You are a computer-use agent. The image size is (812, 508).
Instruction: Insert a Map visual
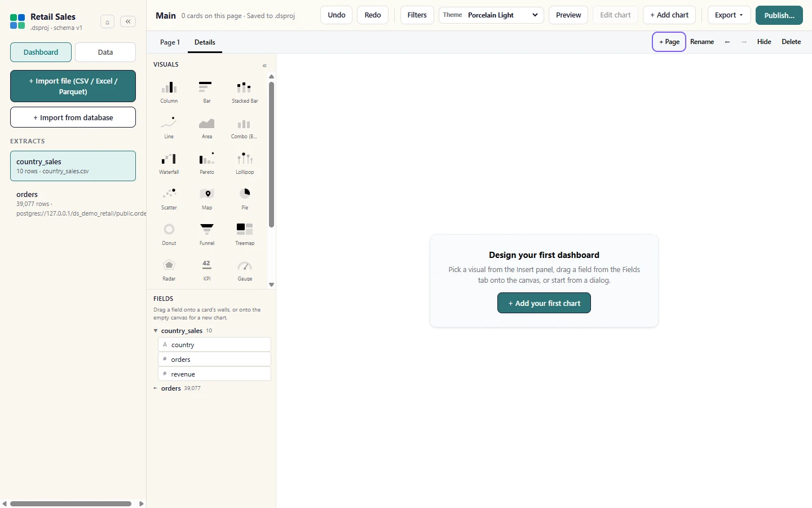click(x=207, y=199)
